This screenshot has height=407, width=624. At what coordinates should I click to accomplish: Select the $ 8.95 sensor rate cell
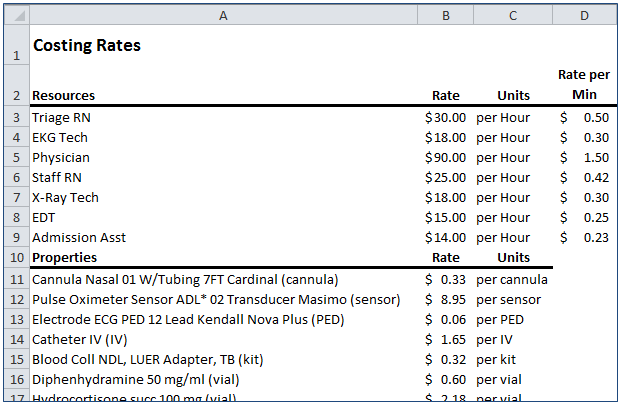coord(445,299)
